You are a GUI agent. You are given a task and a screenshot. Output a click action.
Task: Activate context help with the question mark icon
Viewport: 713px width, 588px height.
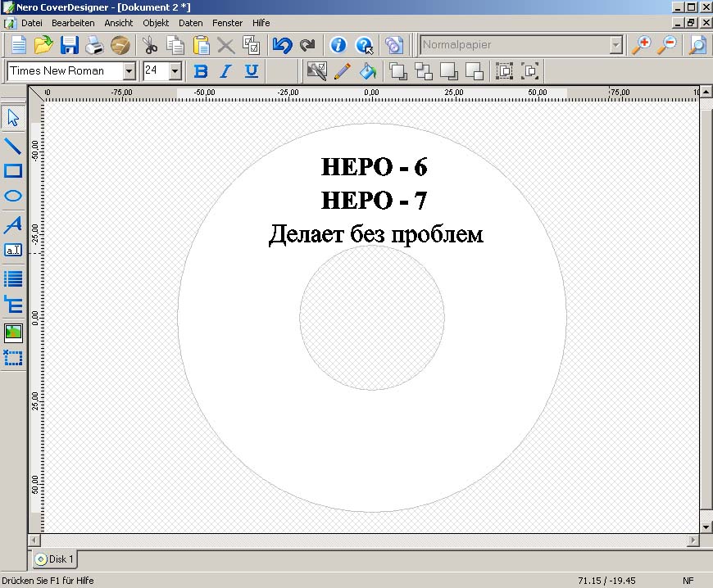(x=364, y=45)
